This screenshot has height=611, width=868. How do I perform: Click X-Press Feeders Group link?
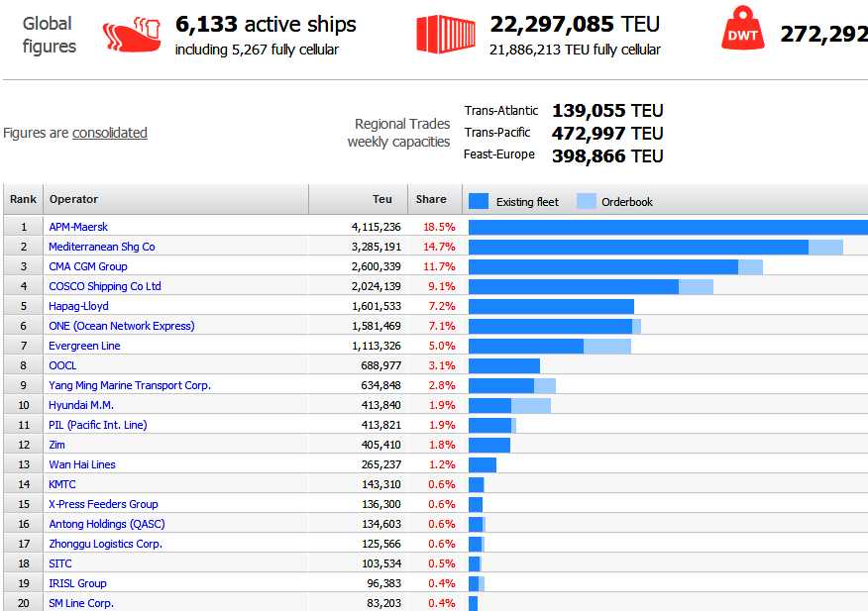103,504
